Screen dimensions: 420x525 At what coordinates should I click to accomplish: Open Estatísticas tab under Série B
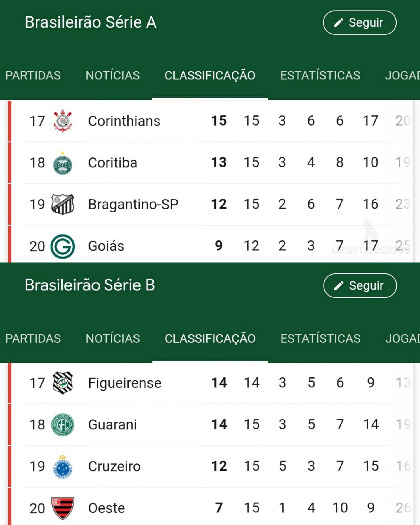coord(320,338)
